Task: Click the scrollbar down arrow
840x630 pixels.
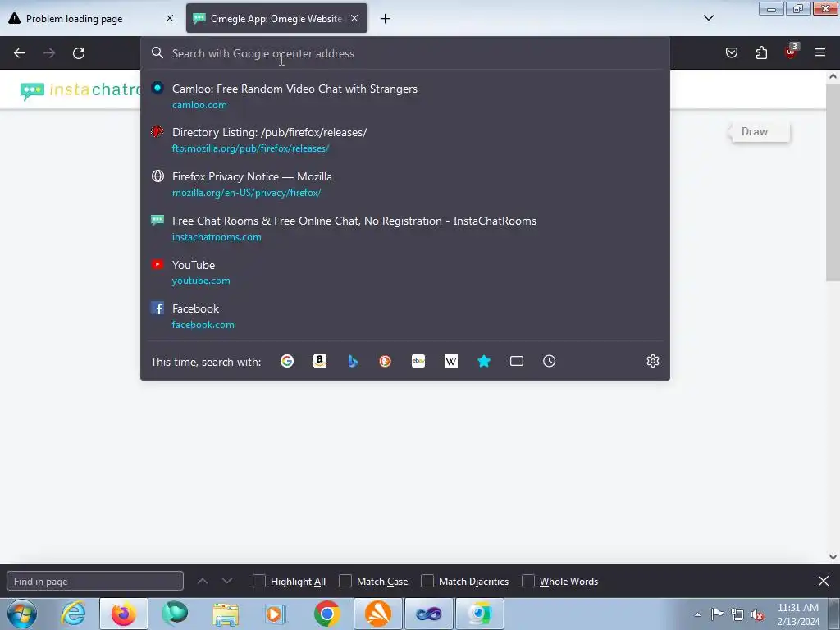Action: click(x=833, y=557)
